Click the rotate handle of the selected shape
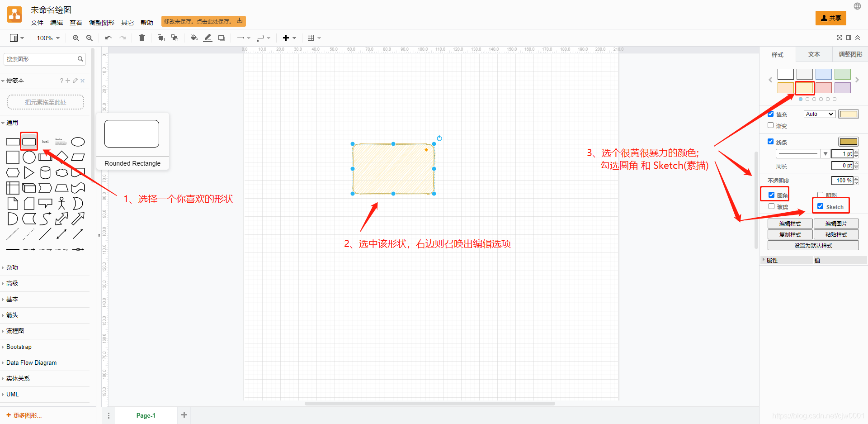 tap(439, 138)
